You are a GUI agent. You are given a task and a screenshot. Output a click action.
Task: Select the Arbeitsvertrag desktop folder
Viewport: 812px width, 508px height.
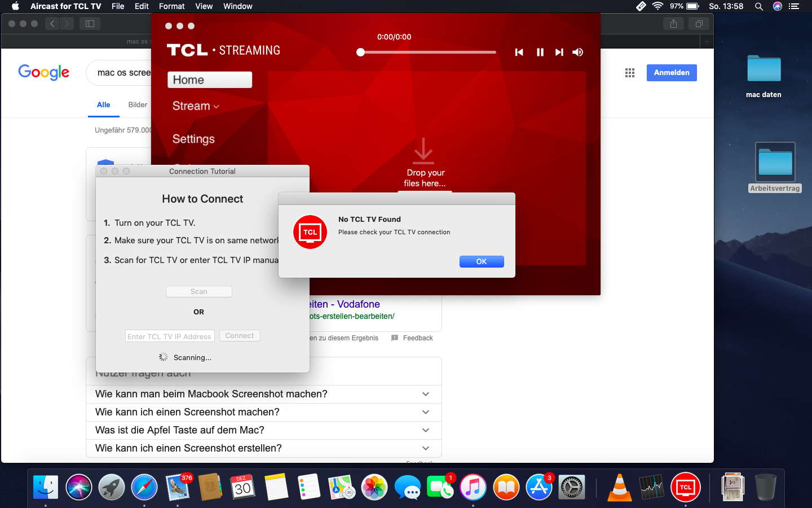[775, 168]
